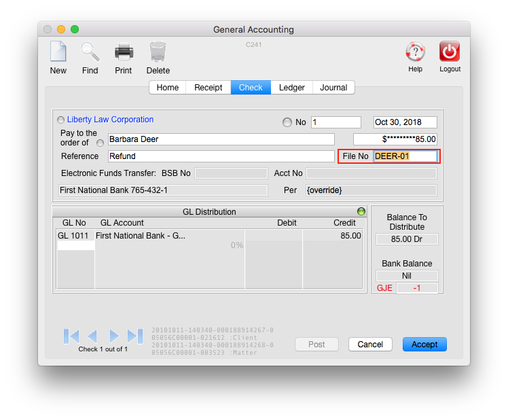Click the red Logout power icon

450,52
